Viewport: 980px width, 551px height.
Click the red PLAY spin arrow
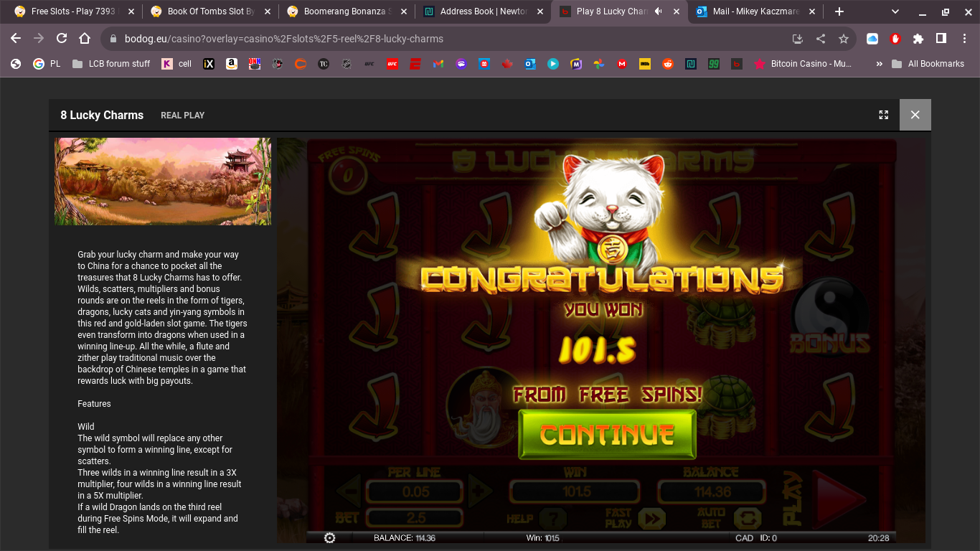click(x=839, y=497)
